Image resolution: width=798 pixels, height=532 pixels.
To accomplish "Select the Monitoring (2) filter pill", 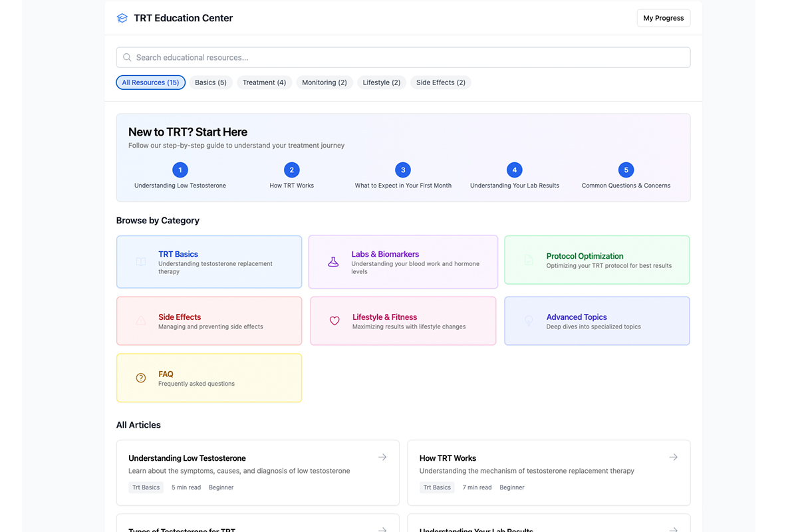I will coord(325,82).
